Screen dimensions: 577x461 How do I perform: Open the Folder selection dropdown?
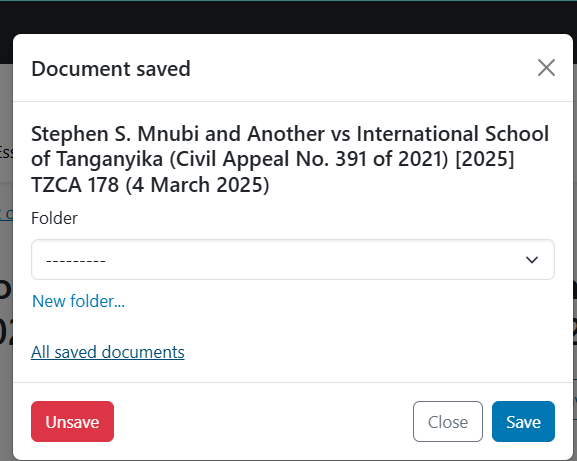[293, 260]
